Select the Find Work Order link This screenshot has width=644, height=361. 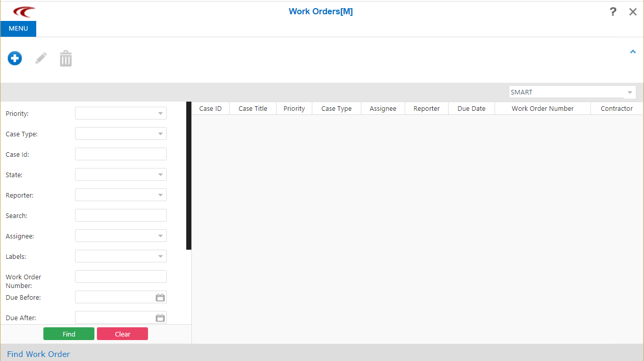[x=38, y=354]
